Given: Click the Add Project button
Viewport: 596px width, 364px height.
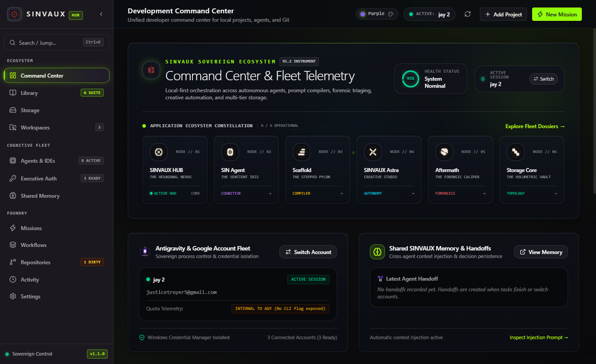Looking at the screenshot, I should click(503, 14).
